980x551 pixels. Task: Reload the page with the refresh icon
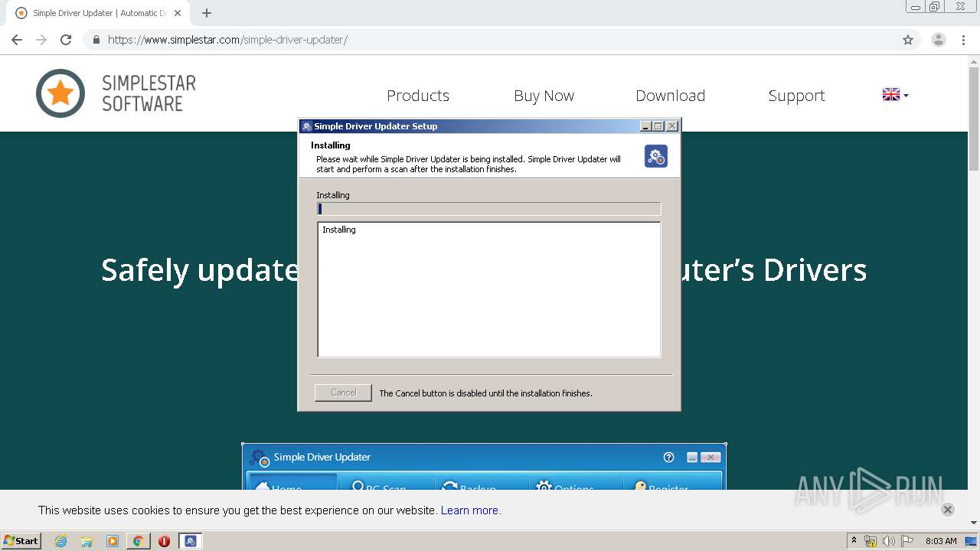coord(66,40)
